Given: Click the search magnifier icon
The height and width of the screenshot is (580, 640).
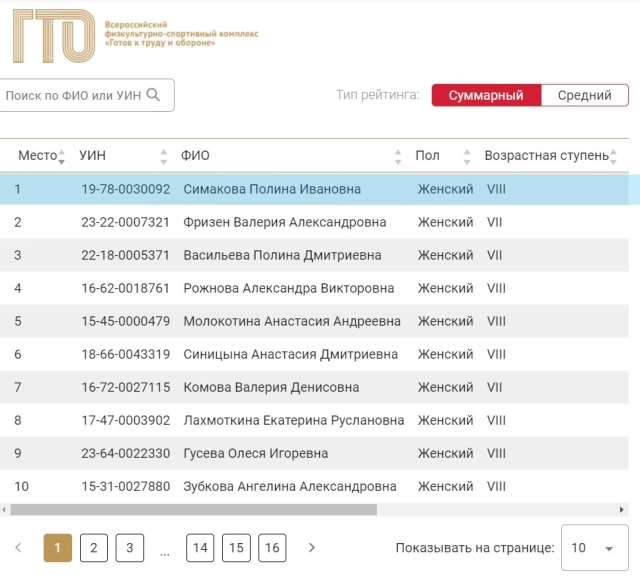Looking at the screenshot, I should (153, 95).
